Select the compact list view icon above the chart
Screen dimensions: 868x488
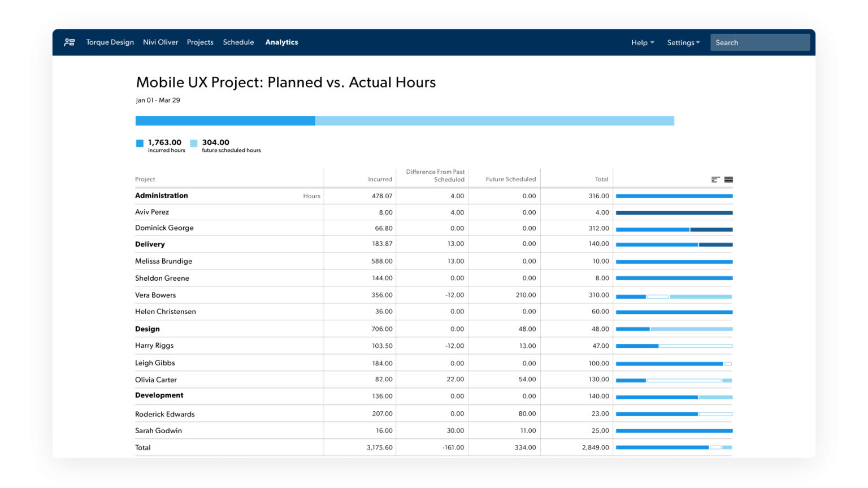pos(728,178)
